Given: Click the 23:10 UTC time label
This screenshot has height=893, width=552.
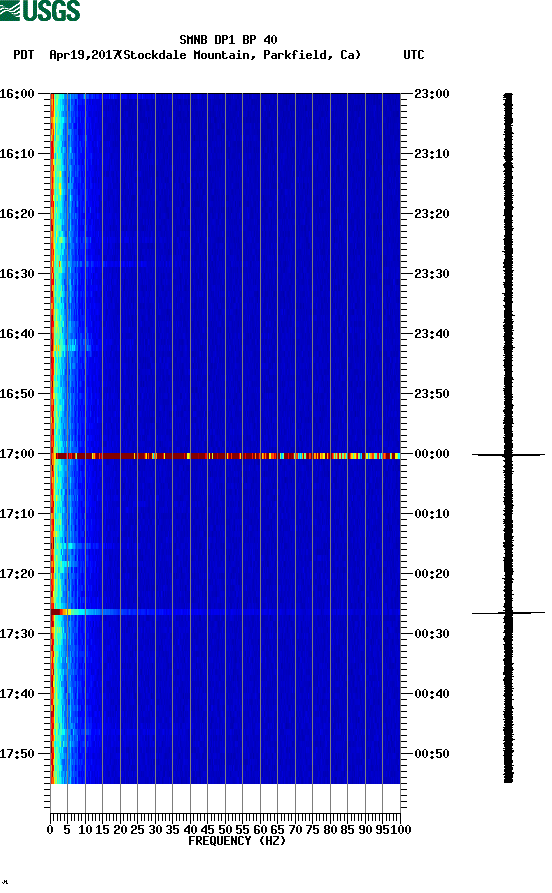Looking at the screenshot, I should click(x=432, y=154).
